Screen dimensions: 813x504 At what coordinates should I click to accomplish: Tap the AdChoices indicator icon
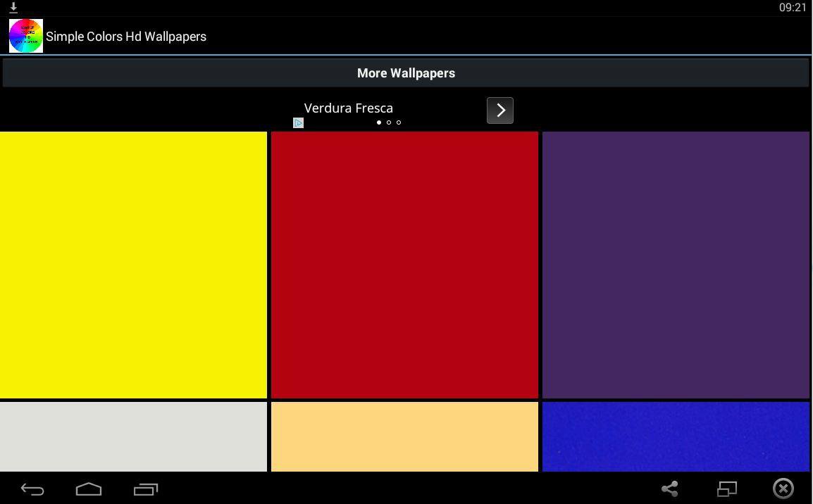click(x=298, y=122)
